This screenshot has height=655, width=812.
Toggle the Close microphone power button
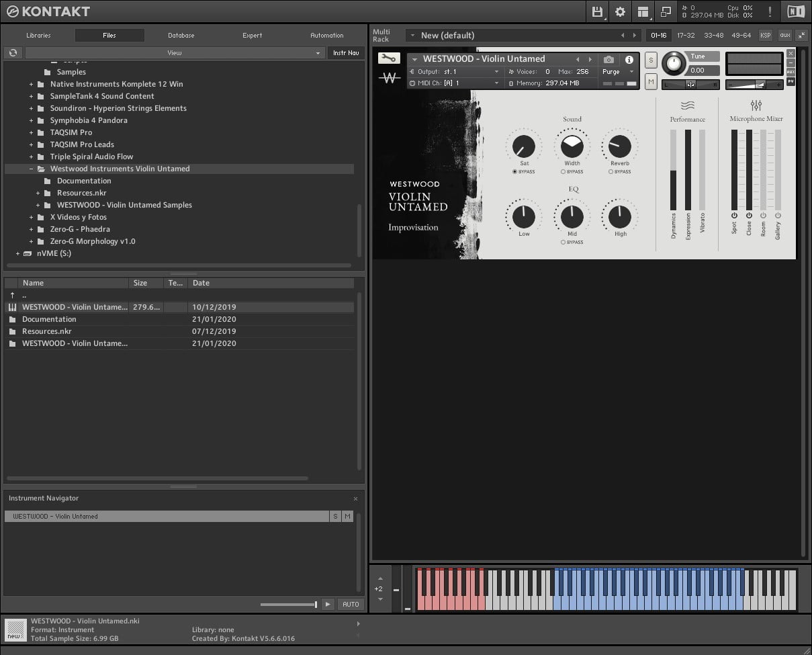(x=749, y=216)
